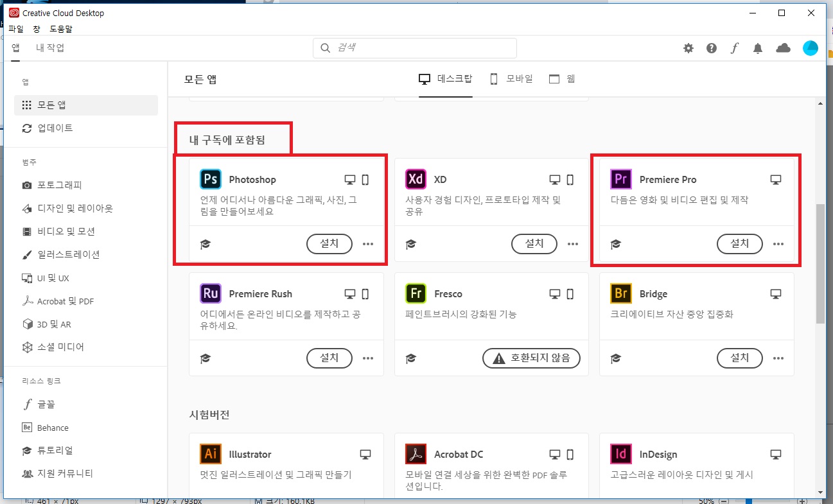Check cloud sync status icon
Viewport: 833px width, 504px height.
click(x=783, y=48)
